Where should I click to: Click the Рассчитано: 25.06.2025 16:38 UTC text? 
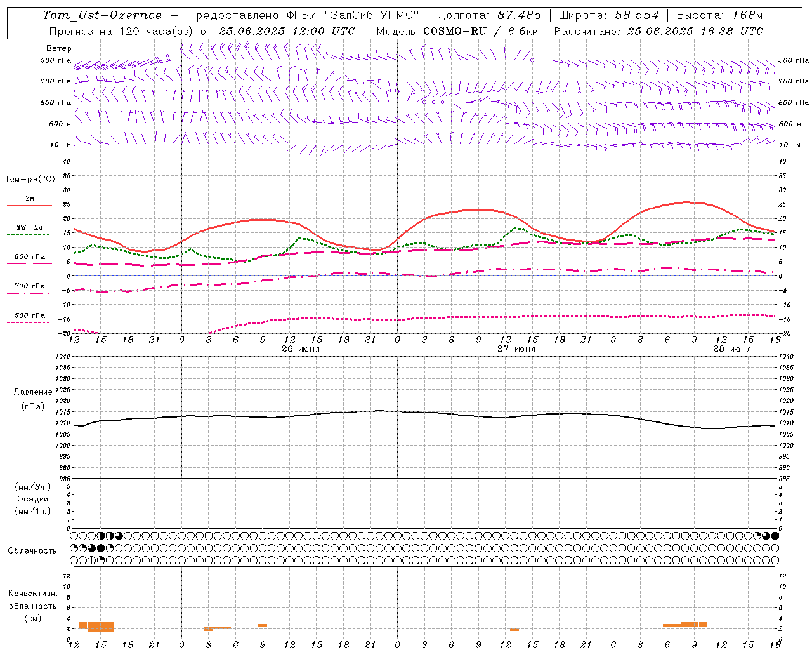click(658, 31)
